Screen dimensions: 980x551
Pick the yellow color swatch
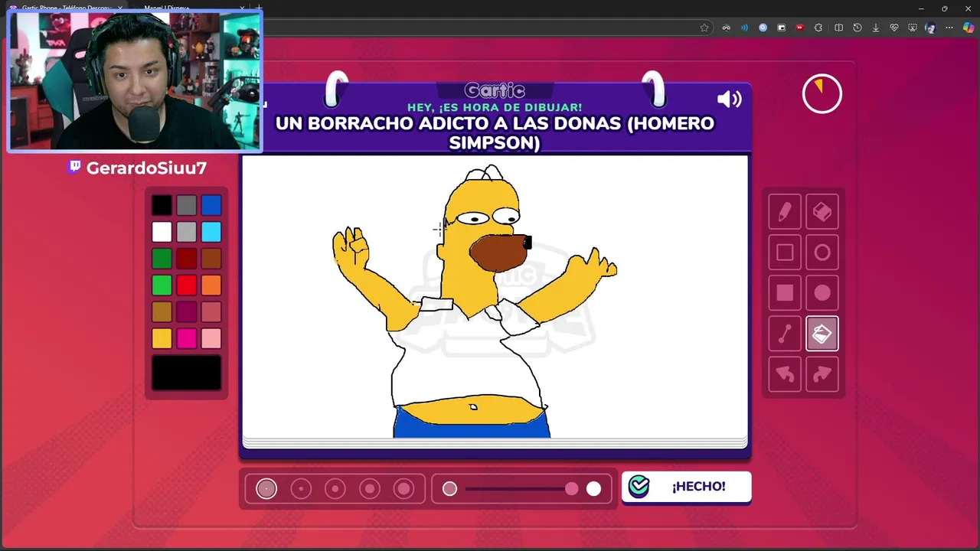click(162, 338)
